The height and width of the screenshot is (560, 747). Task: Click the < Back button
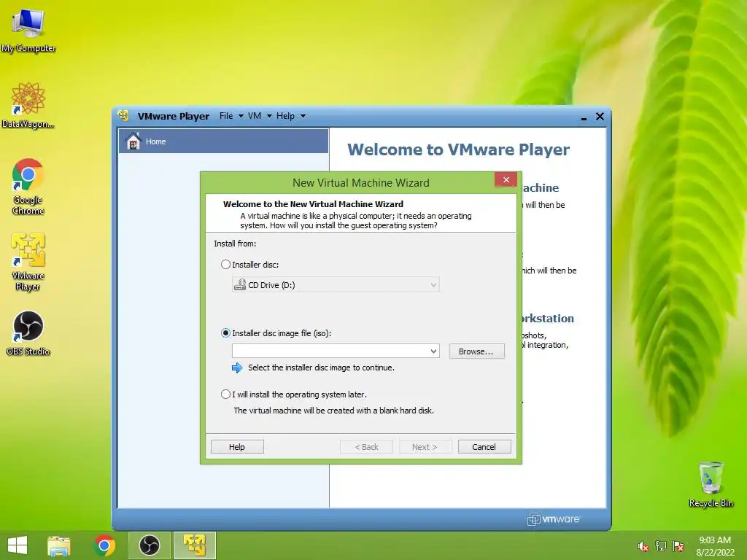pos(366,447)
